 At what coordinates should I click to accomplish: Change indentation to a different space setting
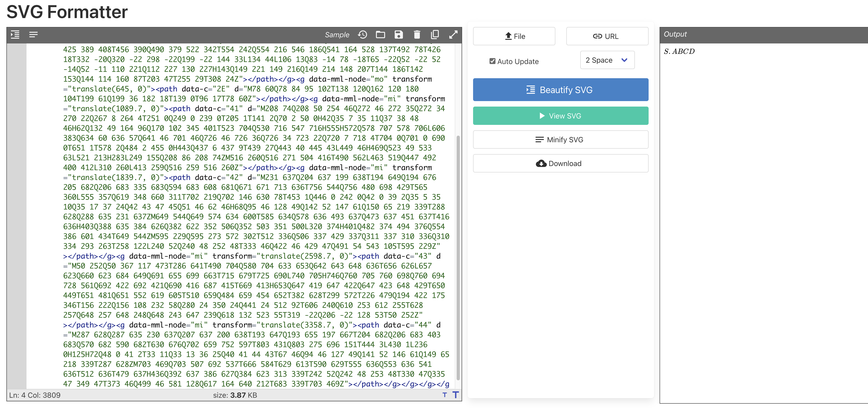tap(607, 60)
